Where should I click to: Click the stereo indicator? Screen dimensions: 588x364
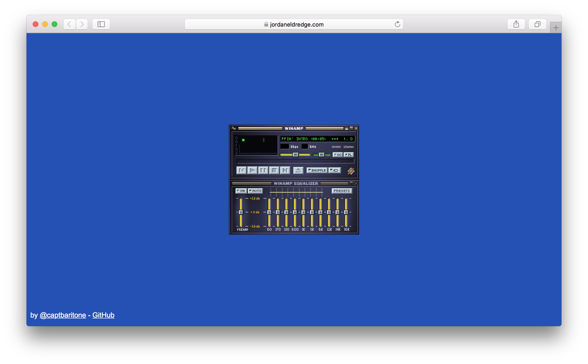[349, 147]
